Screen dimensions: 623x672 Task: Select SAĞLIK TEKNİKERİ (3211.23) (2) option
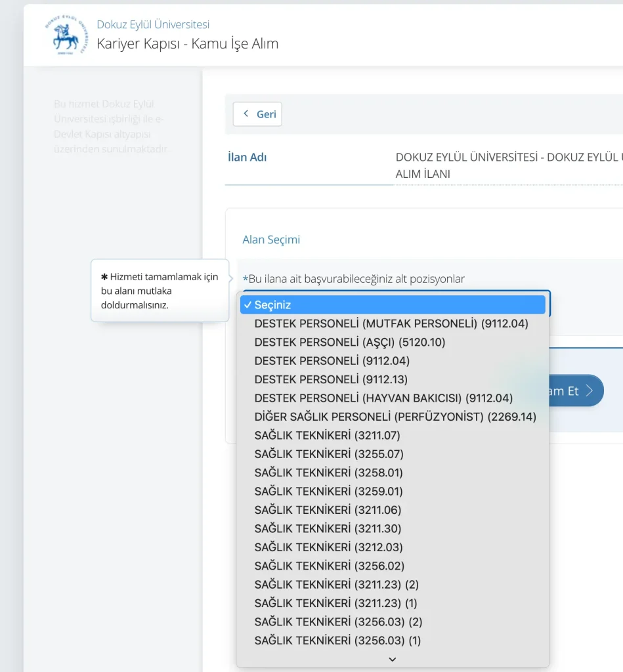coord(393,585)
